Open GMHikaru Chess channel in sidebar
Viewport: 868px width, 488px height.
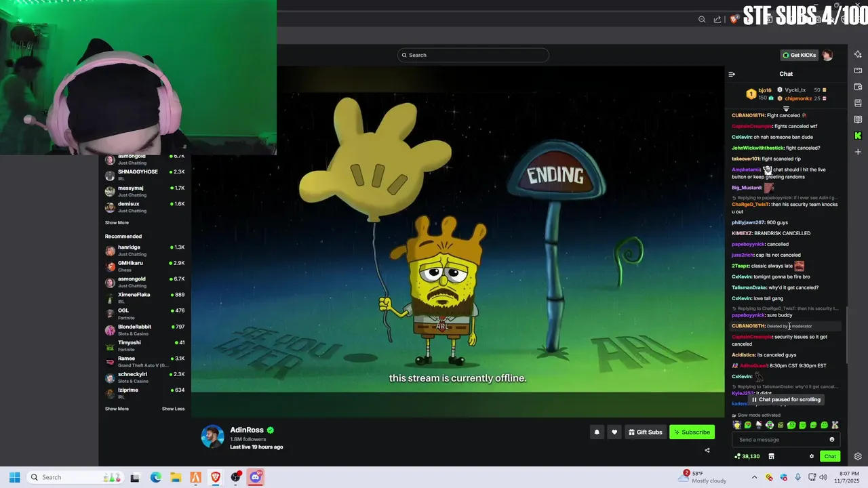click(x=145, y=266)
